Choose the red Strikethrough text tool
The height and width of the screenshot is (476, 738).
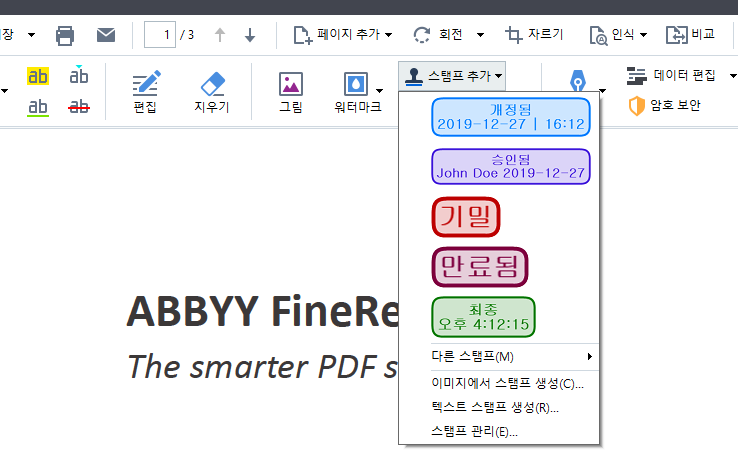79,106
